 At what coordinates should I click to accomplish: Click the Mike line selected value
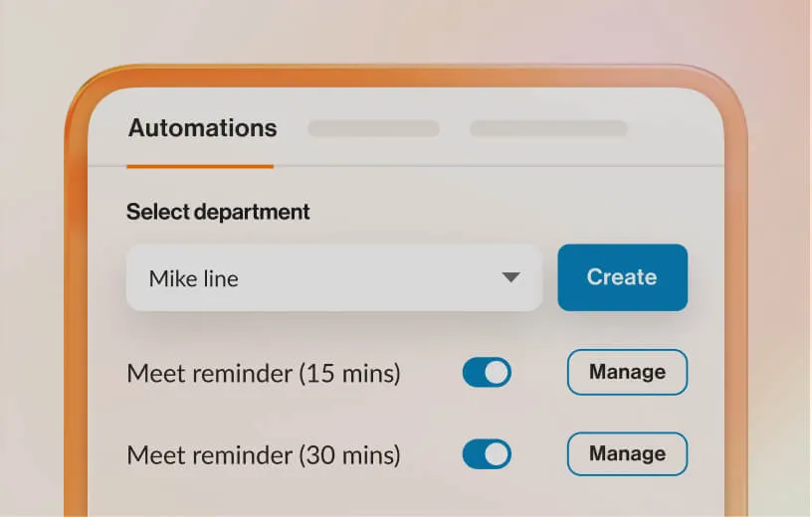[x=193, y=278]
